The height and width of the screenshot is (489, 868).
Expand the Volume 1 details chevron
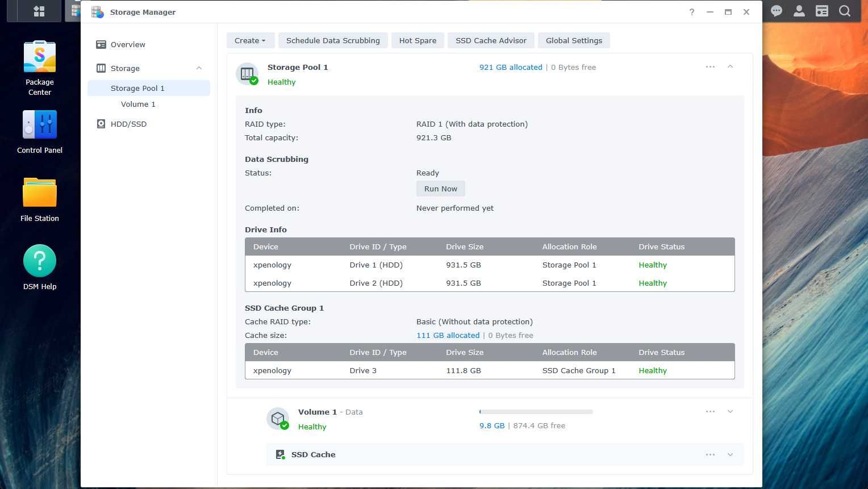(731, 412)
